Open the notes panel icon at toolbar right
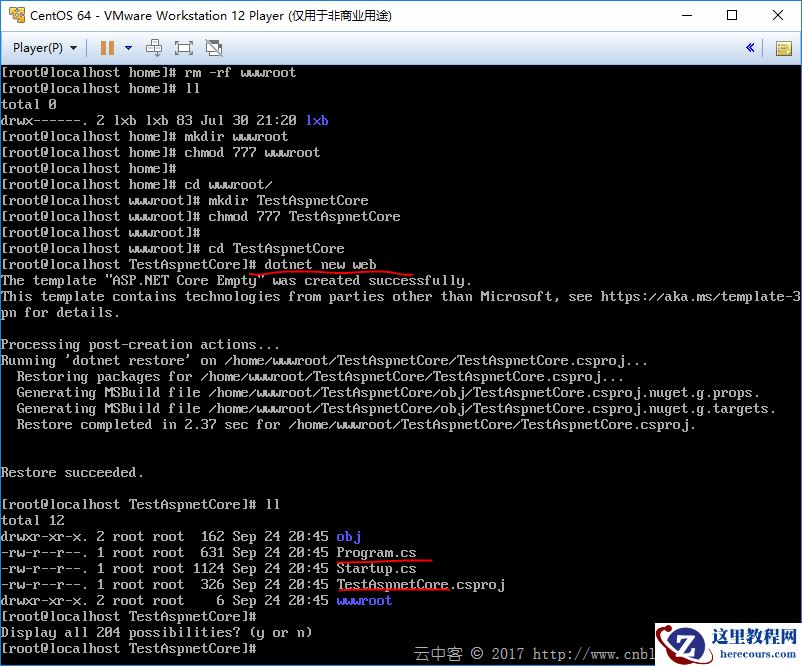The width and height of the screenshot is (802, 666). [784, 49]
